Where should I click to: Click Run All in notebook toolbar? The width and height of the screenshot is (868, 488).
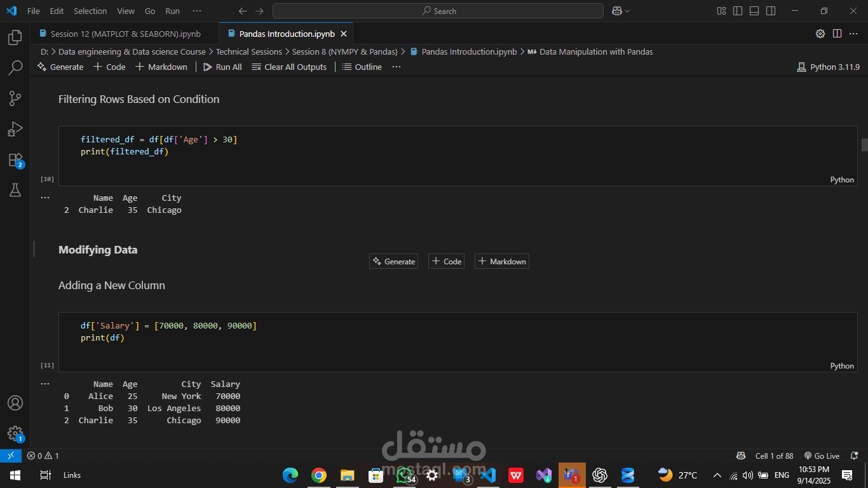click(222, 67)
